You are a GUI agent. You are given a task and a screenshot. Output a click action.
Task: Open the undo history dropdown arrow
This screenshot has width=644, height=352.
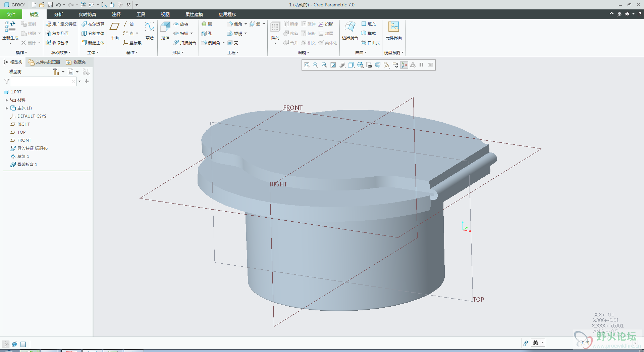(64, 5)
